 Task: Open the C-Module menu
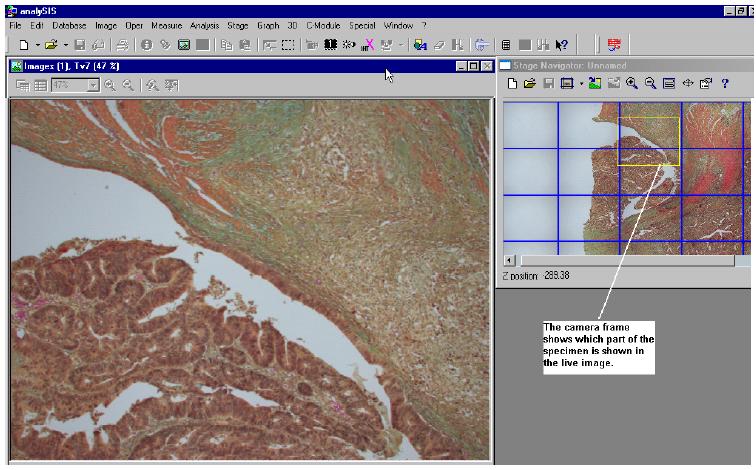(324, 24)
